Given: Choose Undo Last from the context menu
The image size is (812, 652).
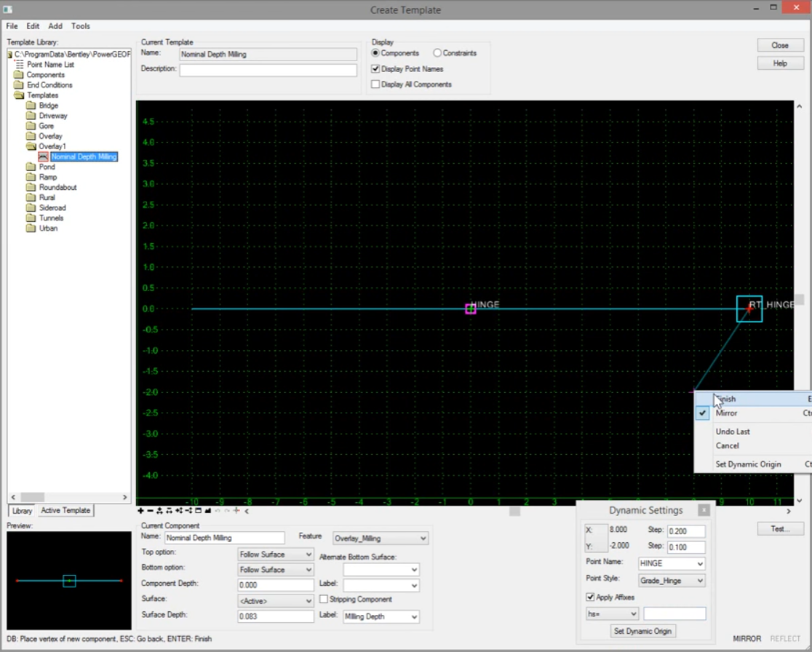Looking at the screenshot, I should 732,431.
